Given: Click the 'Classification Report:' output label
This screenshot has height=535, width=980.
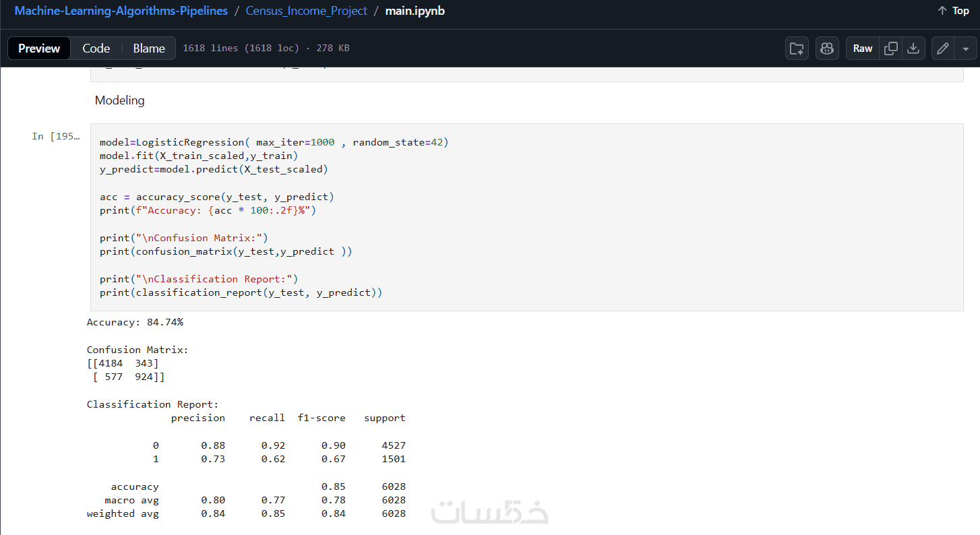Looking at the screenshot, I should [x=153, y=404].
